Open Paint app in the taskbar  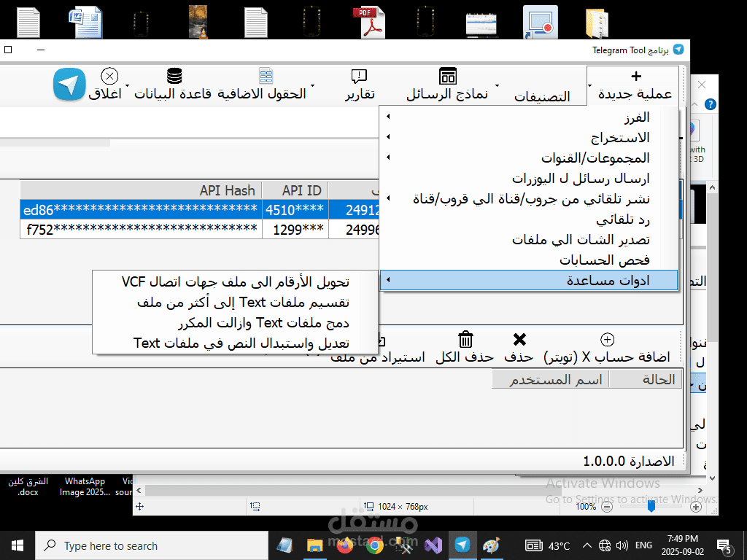491,545
